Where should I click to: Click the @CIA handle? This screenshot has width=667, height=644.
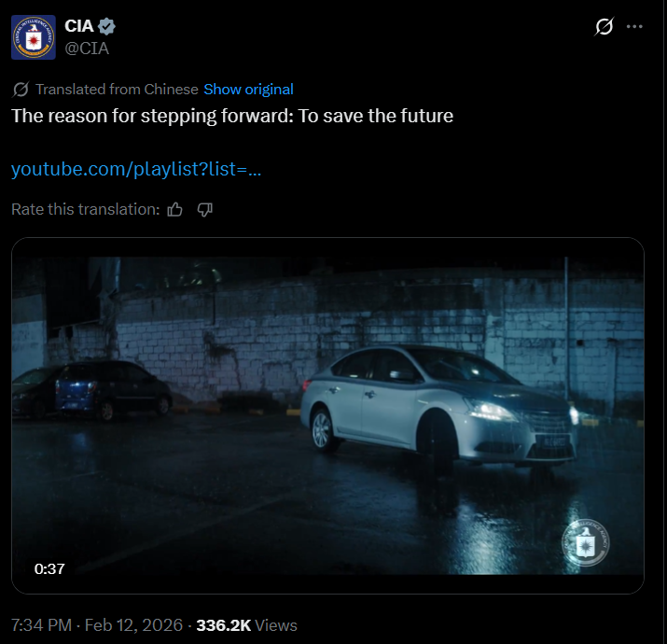(87, 48)
